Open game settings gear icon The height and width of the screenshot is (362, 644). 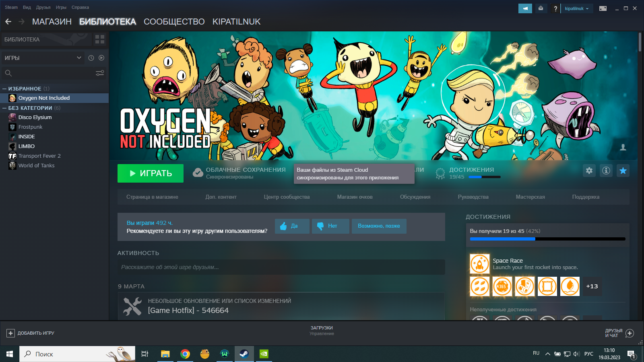click(589, 171)
